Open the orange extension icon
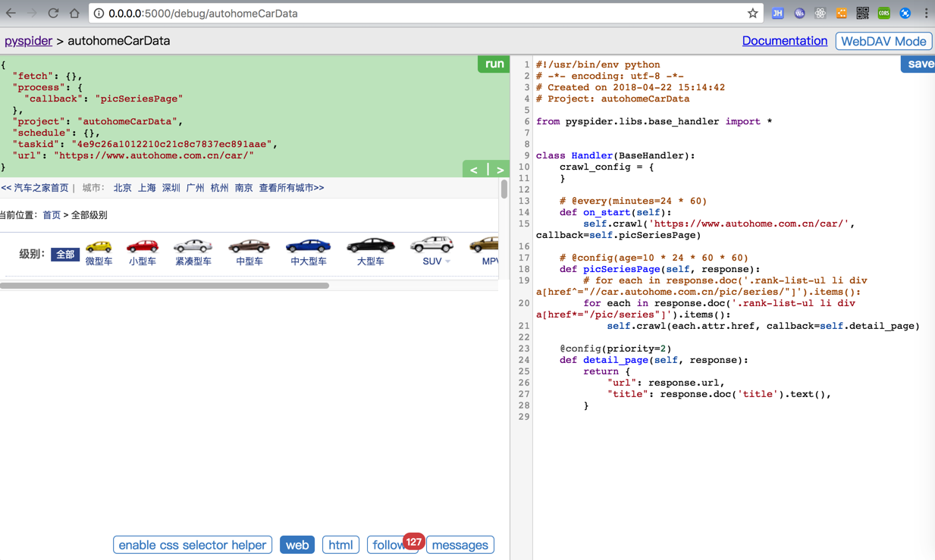 [x=841, y=14]
